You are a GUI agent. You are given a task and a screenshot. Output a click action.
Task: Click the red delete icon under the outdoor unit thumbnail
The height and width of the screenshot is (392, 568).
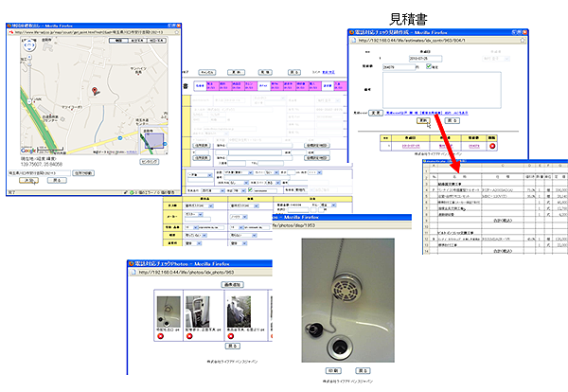(230, 336)
